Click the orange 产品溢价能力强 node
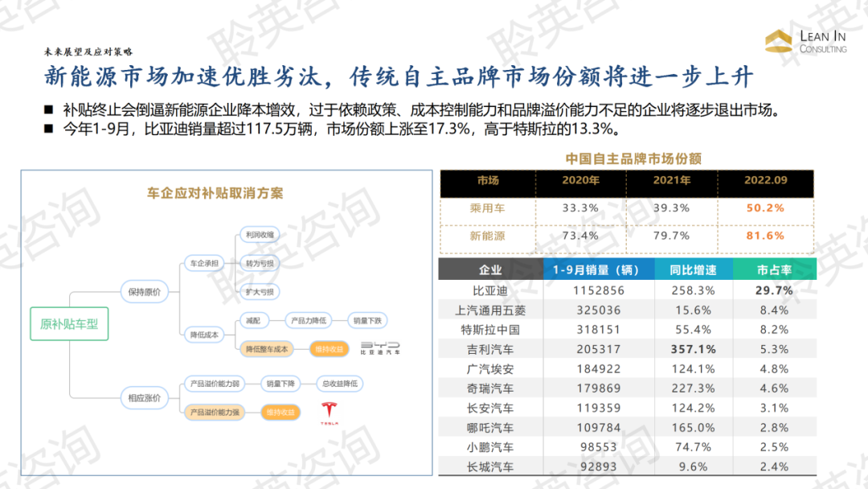Screen dimensions: 868x489 (x=215, y=412)
